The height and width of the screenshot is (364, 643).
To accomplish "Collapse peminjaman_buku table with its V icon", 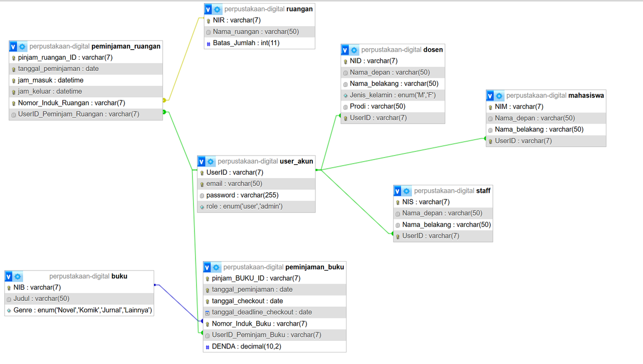I will pyautogui.click(x=207, y=267).
